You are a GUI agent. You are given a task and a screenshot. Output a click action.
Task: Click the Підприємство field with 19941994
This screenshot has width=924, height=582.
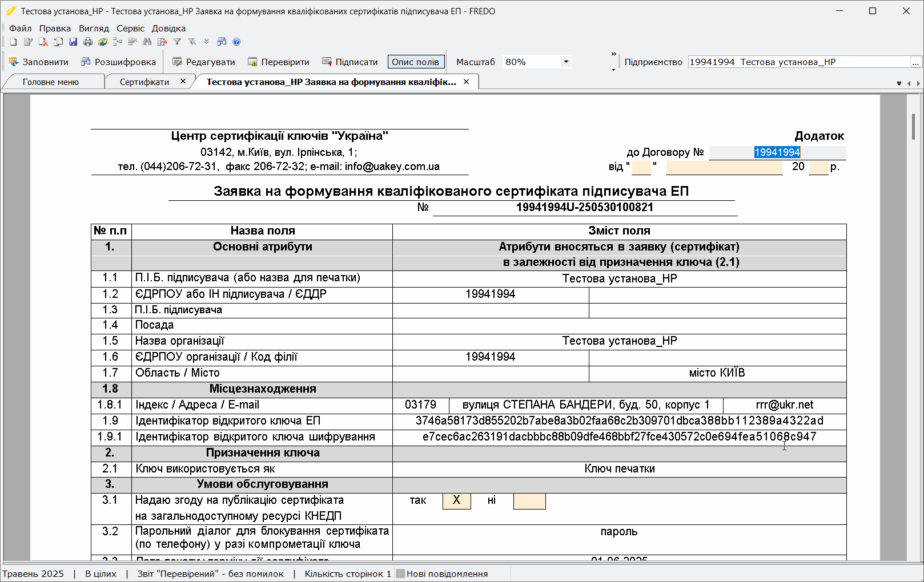coord(799,62)
